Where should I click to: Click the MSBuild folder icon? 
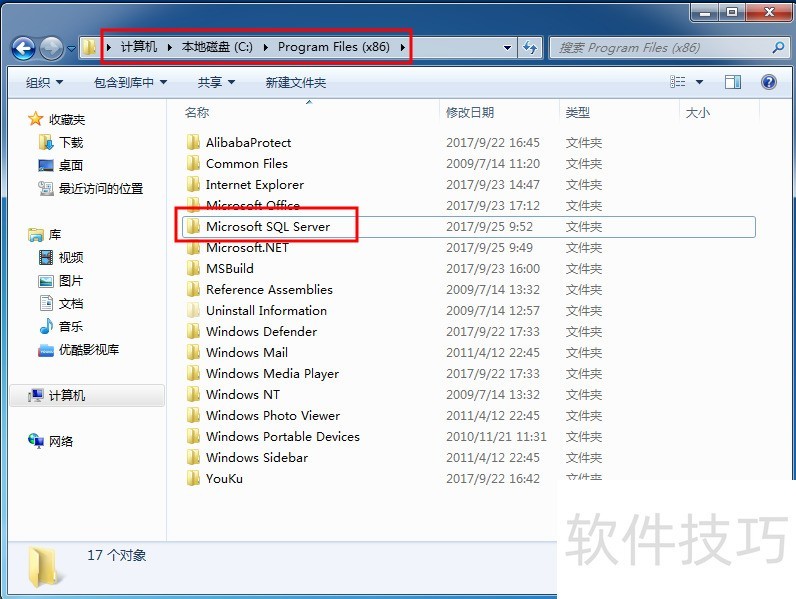pyautogui.click(x=193, y=268)
